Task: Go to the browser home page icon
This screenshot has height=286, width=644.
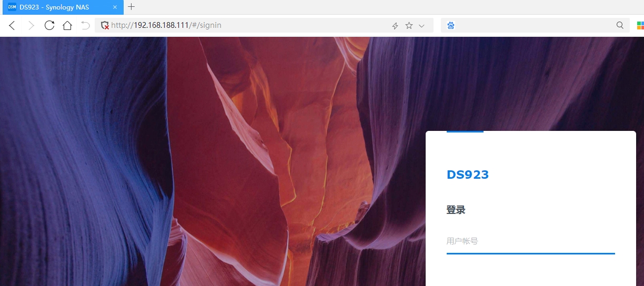Action: (67, 25)
